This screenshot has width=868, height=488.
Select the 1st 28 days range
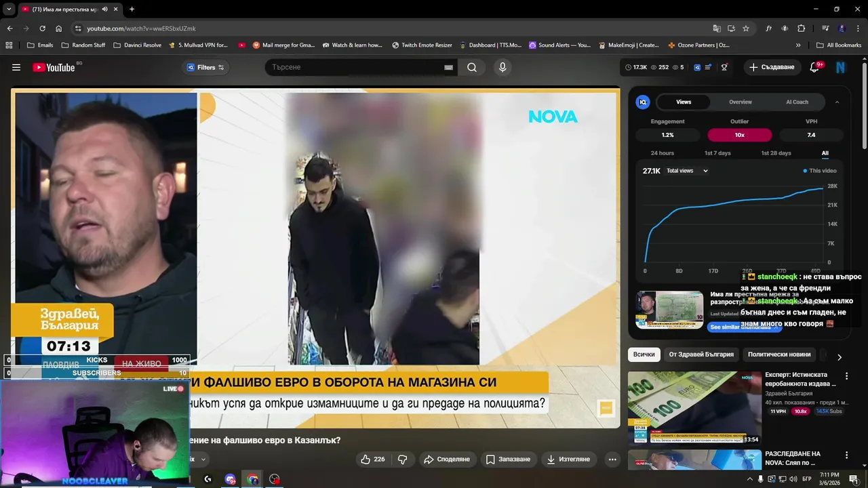pos(776,153)
